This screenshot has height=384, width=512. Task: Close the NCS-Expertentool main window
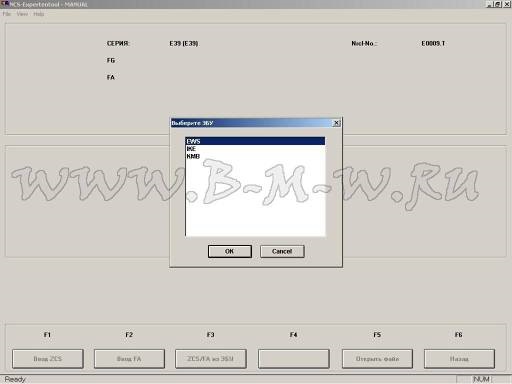pyautogui.click(x=506, y=4)
